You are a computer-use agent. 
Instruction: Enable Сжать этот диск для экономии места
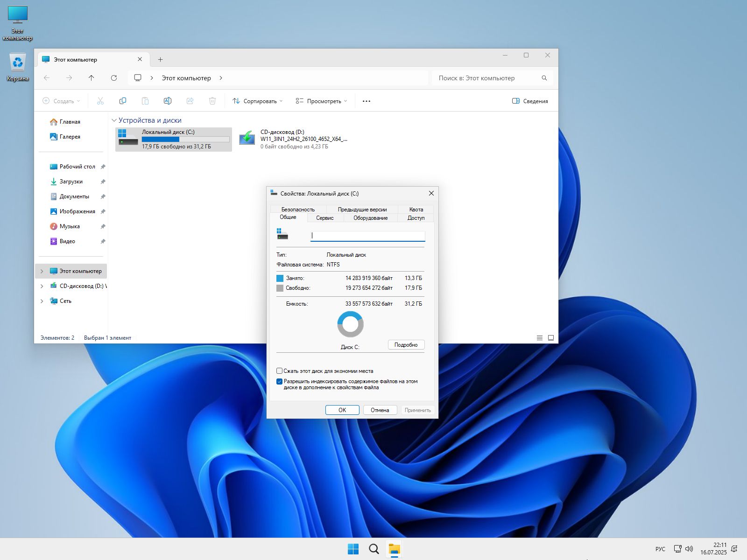[280, 371]
